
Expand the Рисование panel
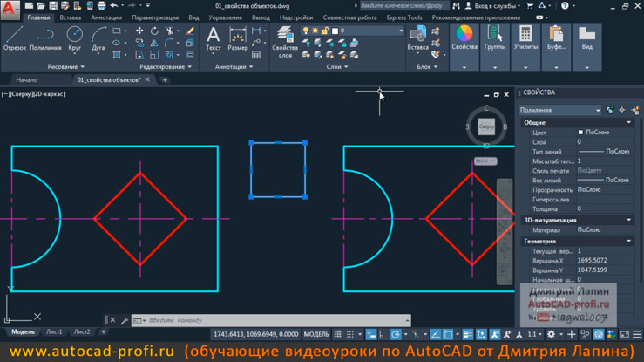click(x=65, y=66)
